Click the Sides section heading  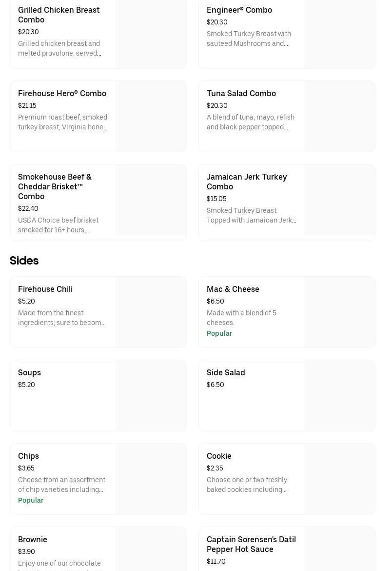pos(24,261)
